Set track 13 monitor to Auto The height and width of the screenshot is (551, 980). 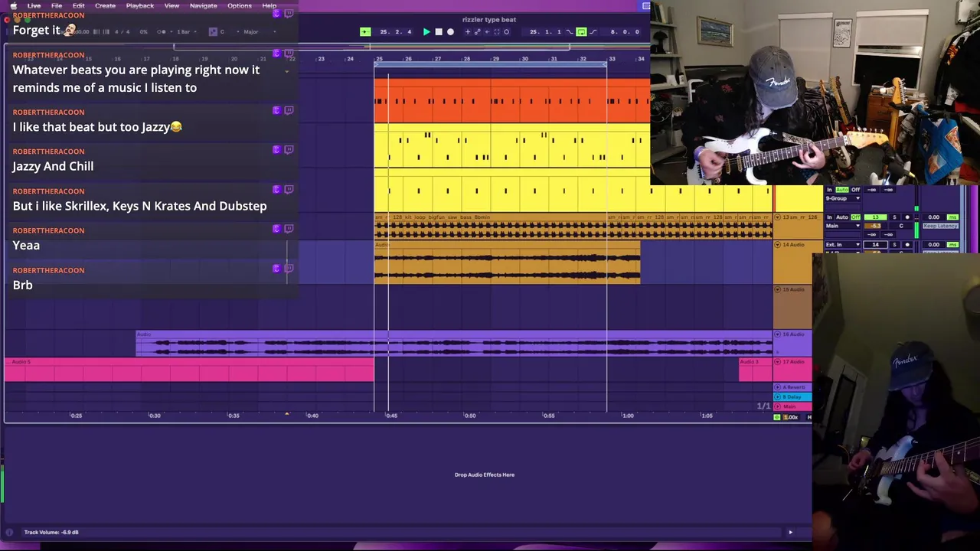pos(842,217)
